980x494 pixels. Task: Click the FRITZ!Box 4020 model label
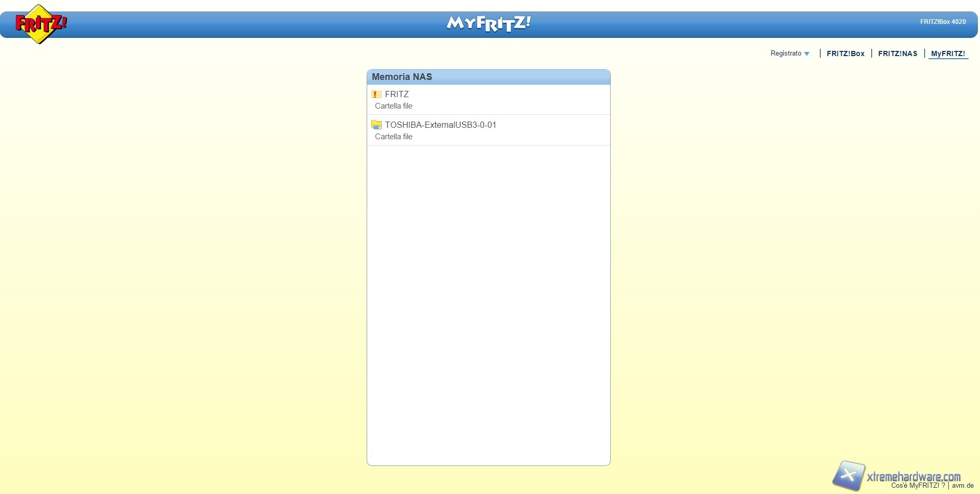pyautogui.click(x=943, y=22)
